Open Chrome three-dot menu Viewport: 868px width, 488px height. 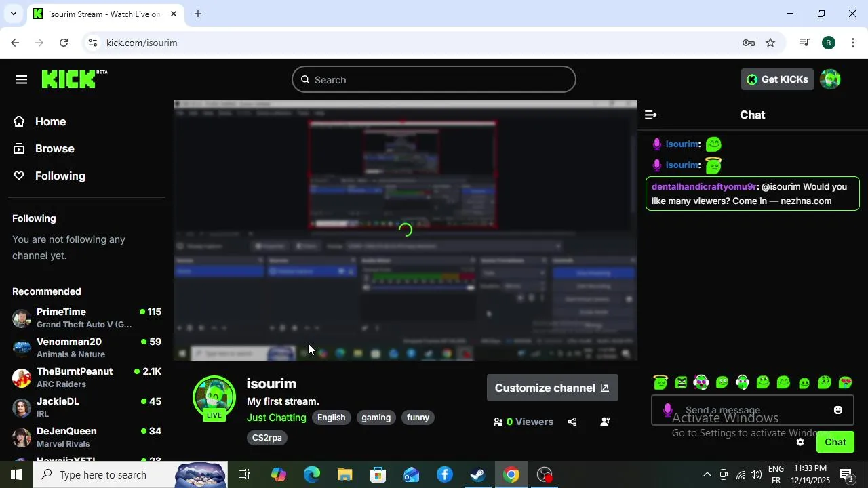[x=853, y=43]
